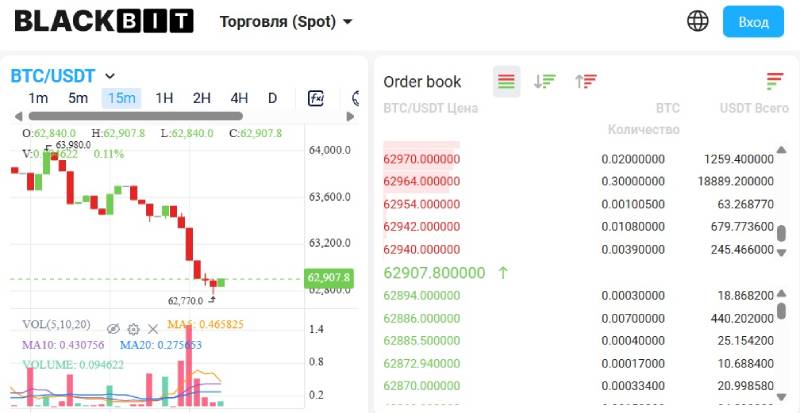This screenshot has width=800, height=413.
Task: Click the Вход login button
Action: pos(753,22)
